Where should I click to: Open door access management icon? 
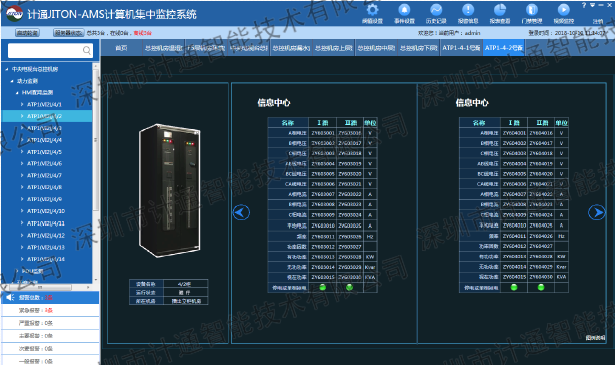pyautogui.click(x=531, y=10)
